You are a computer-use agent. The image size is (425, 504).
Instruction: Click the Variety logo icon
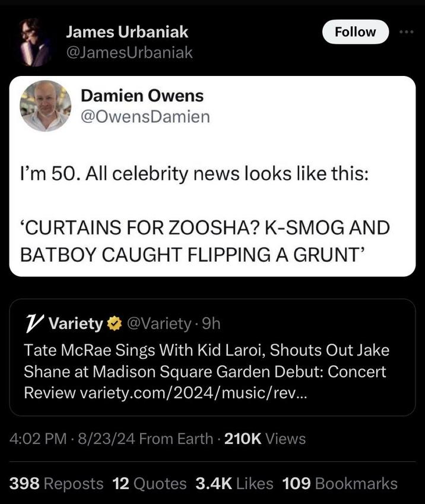point(33,324)
